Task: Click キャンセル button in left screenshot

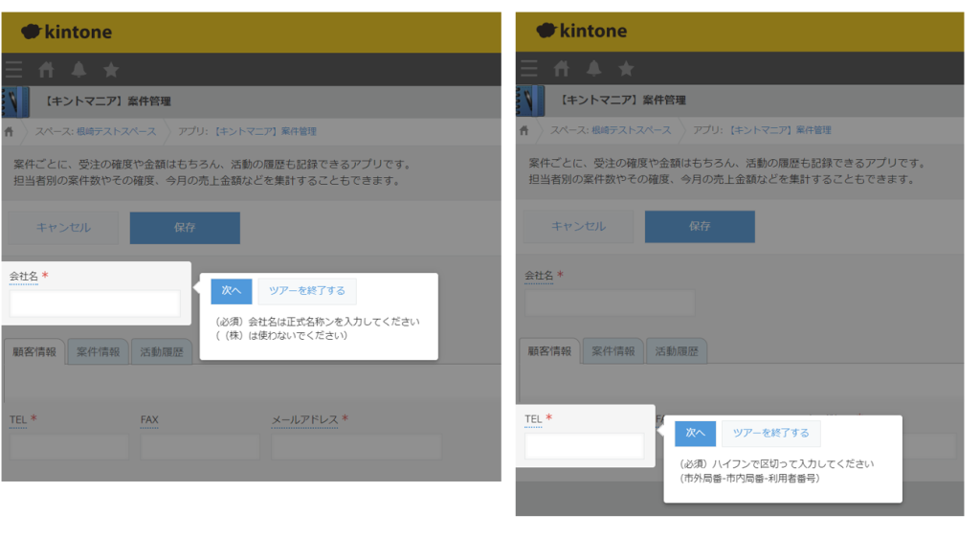Action: [63, 228]
